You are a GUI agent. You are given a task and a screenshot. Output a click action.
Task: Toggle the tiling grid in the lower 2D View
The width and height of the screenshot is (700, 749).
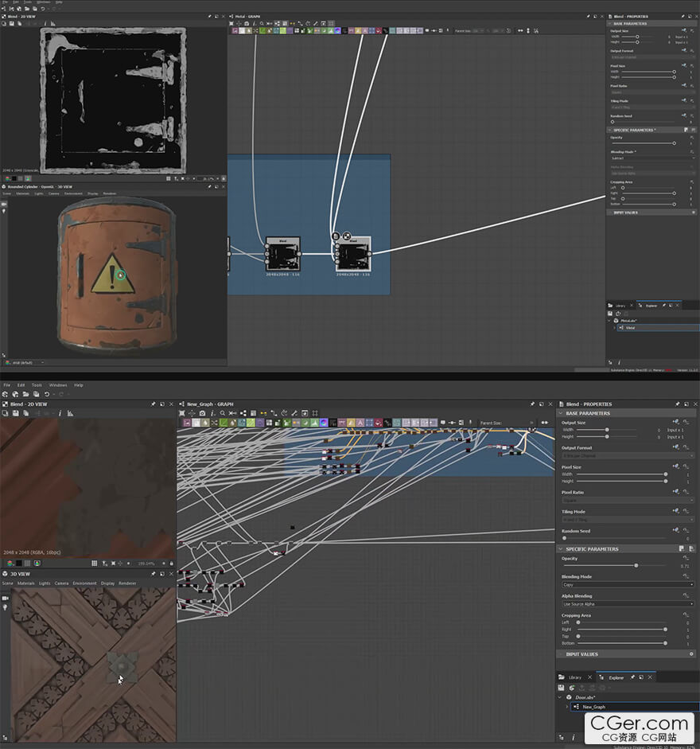[x=95, y=564]
